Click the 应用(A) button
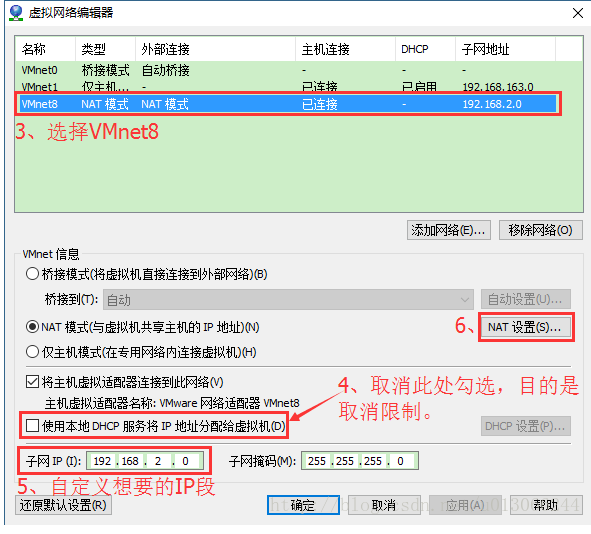Image resolution: width=591 pixels, height=534 pixels. point(465,505)
